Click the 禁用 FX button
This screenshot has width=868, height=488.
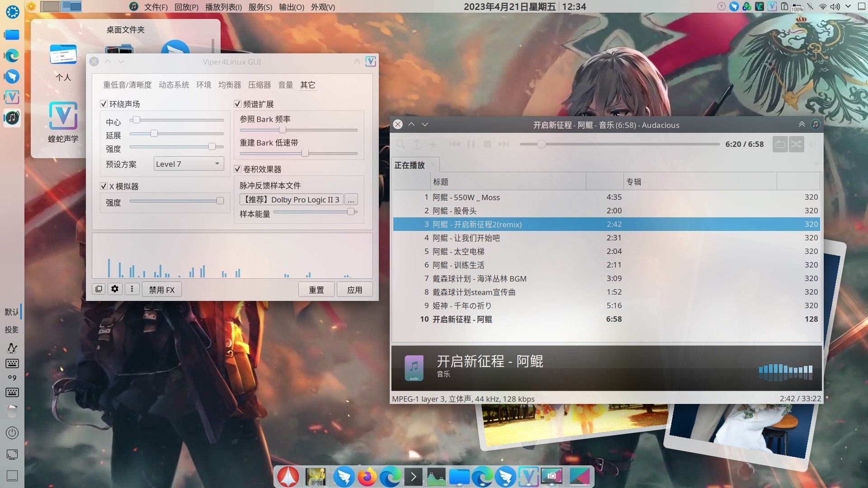coord(161,289)
